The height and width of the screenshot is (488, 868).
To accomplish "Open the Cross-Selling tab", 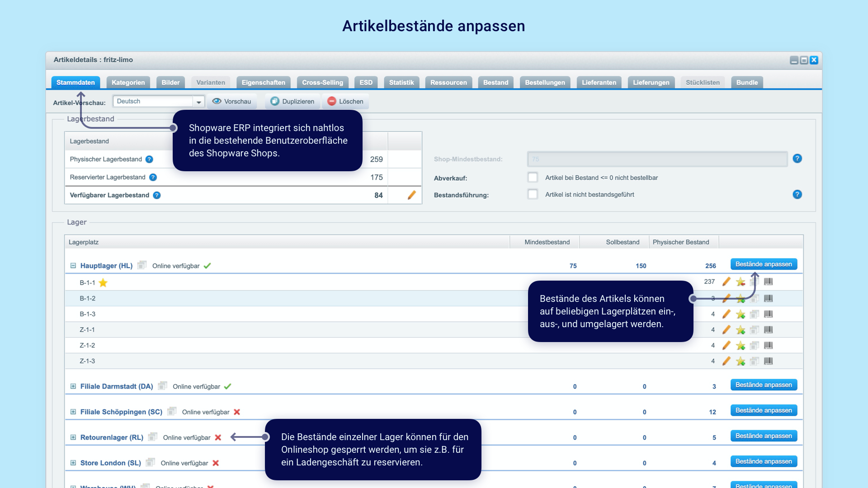I will (x=322, y=82).
